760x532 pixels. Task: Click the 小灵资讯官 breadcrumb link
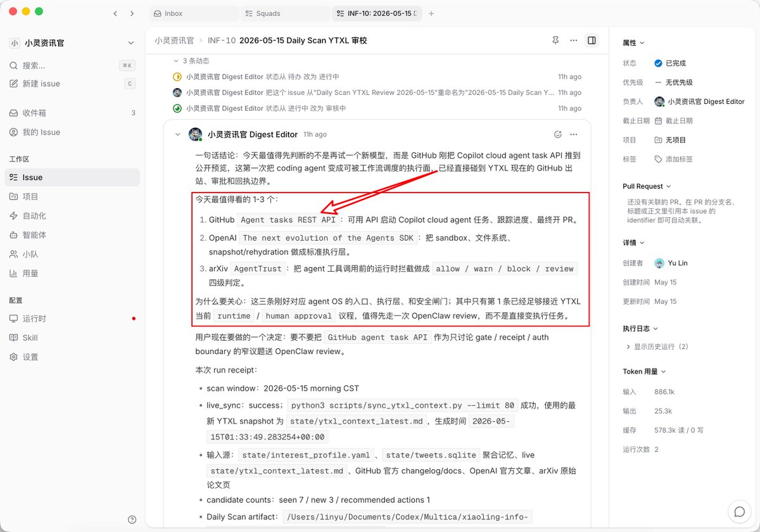[x=174, y=41]
